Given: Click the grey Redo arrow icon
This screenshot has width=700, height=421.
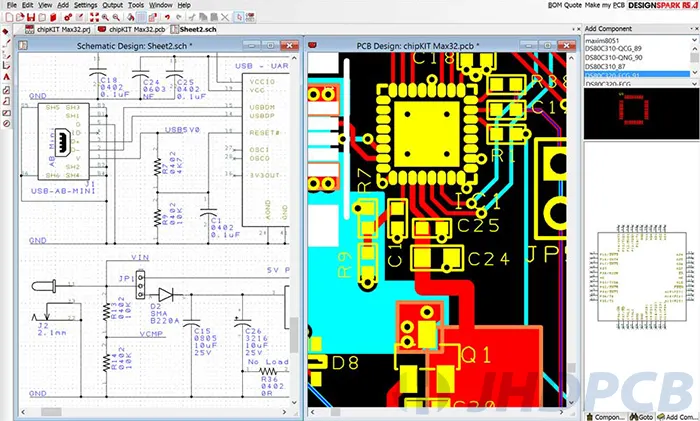Looking at the screenshot, I should [179, 17].
